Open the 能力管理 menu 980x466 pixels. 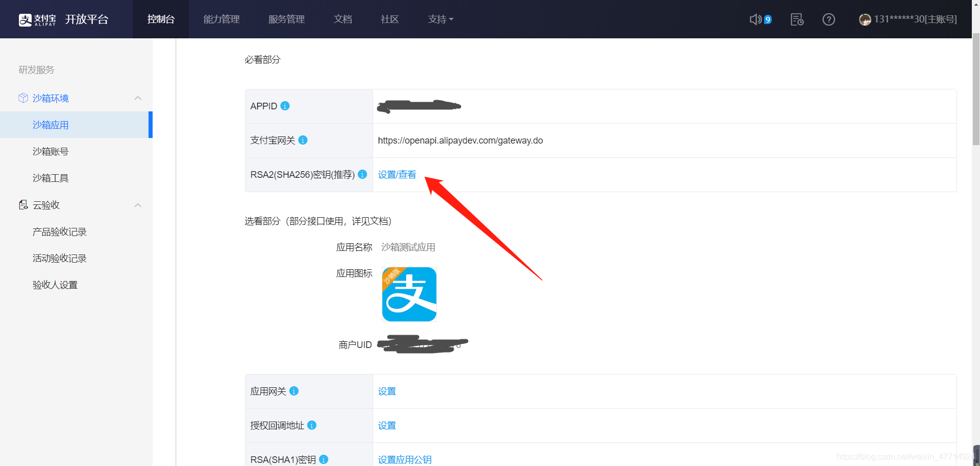222,19
